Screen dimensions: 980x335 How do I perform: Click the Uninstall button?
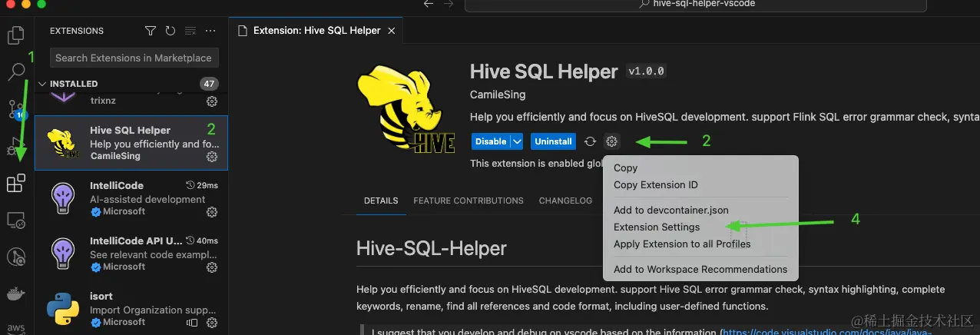click(x=553, y=141)
